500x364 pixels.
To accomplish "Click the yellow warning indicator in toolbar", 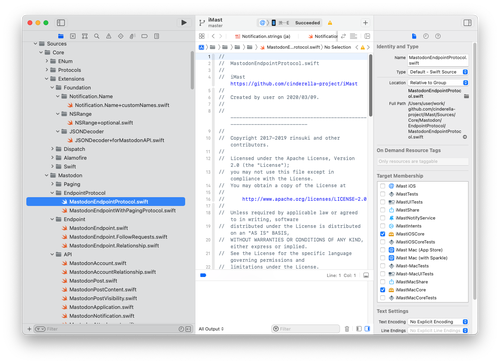I will click(x=330, y=23).
